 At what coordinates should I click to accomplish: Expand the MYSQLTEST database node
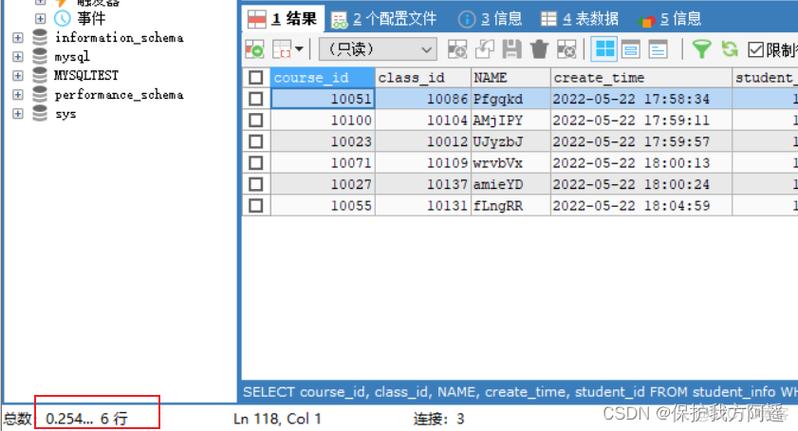click(x=18, y=75)
